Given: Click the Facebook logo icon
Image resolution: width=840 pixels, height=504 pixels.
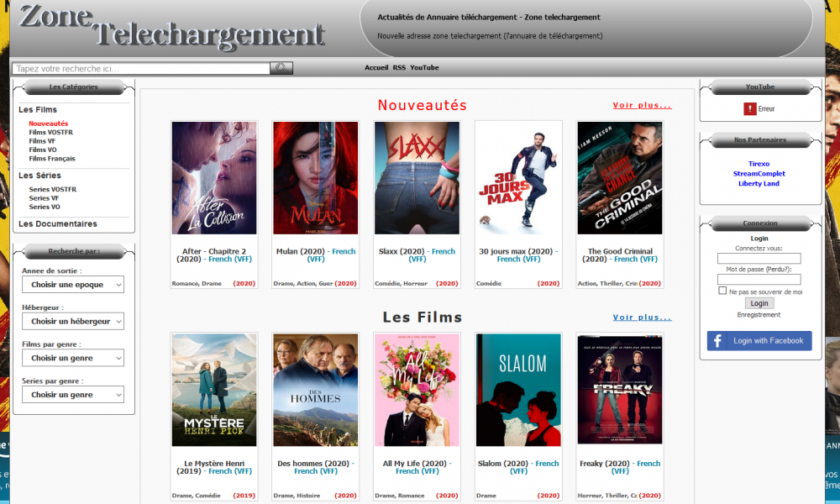Looking at the screenshot, I should [718, 340].
